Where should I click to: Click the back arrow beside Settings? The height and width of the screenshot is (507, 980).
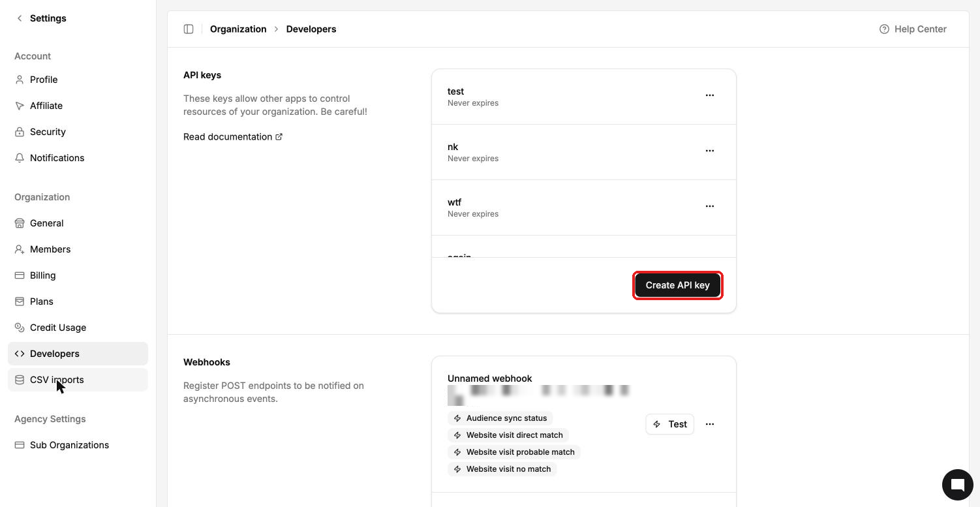point(20,18)
